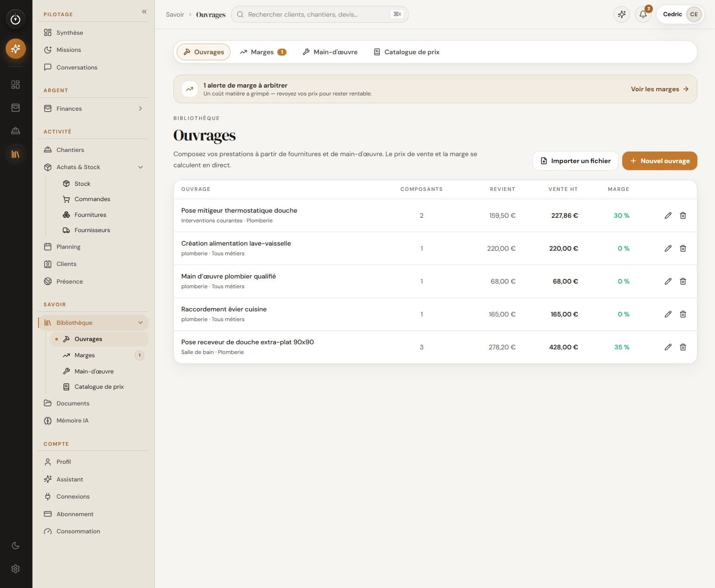This screenshot has height=588, width=715.
Task: Click the orange assistant icon in rail
Action: pos(15,49)
